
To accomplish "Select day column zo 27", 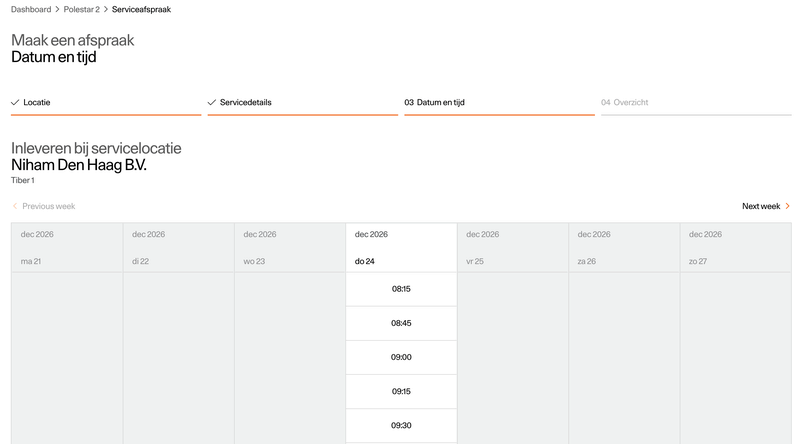I will click(x=736, y=248).
